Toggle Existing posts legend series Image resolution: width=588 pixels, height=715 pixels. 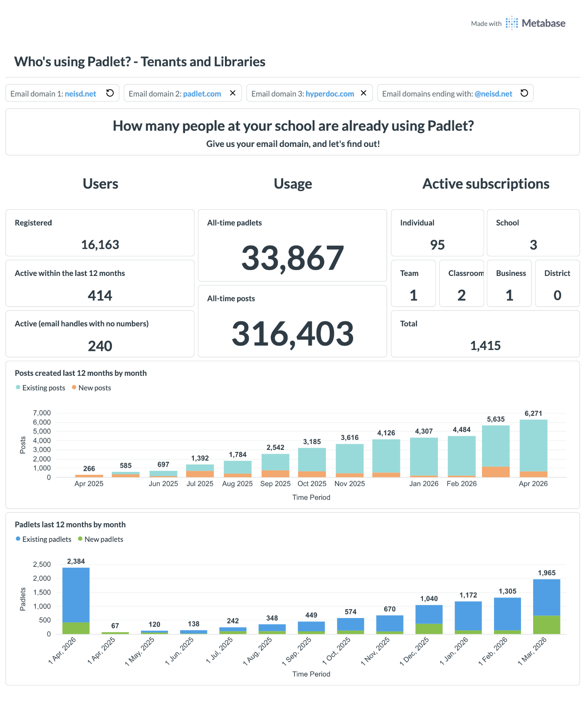click(x=40, y=388)
